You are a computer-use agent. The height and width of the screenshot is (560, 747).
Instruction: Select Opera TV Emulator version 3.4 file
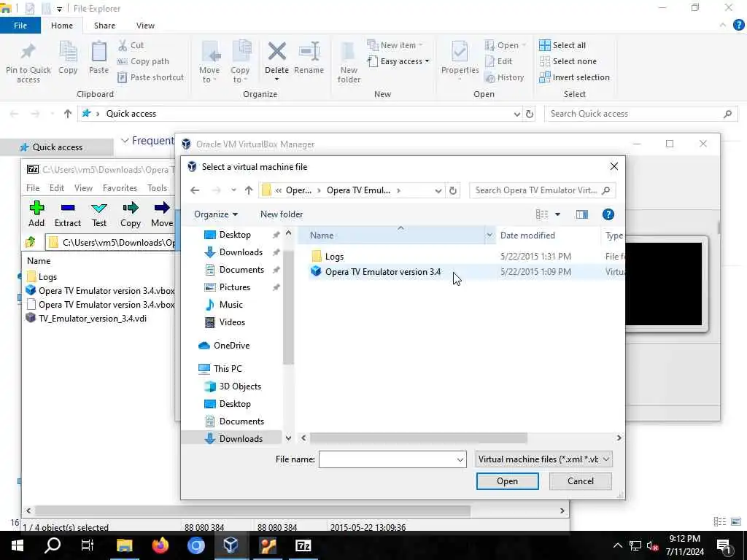point(382,272)
